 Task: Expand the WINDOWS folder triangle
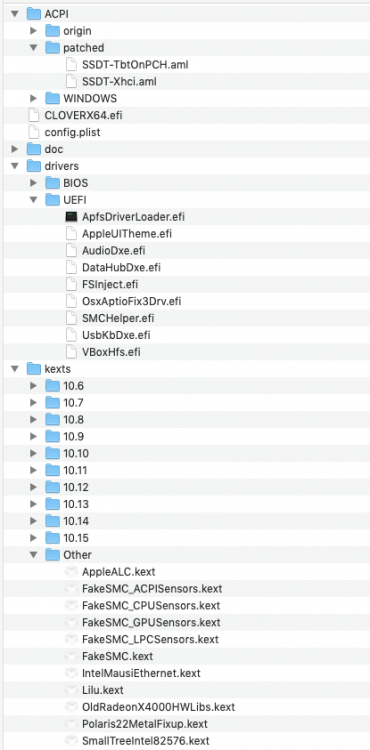click(x=33, y=99)
